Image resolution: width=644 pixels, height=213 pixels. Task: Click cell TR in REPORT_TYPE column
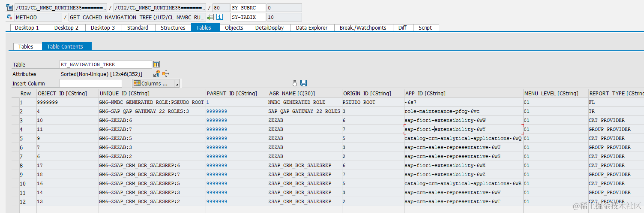tap(616, 111)
